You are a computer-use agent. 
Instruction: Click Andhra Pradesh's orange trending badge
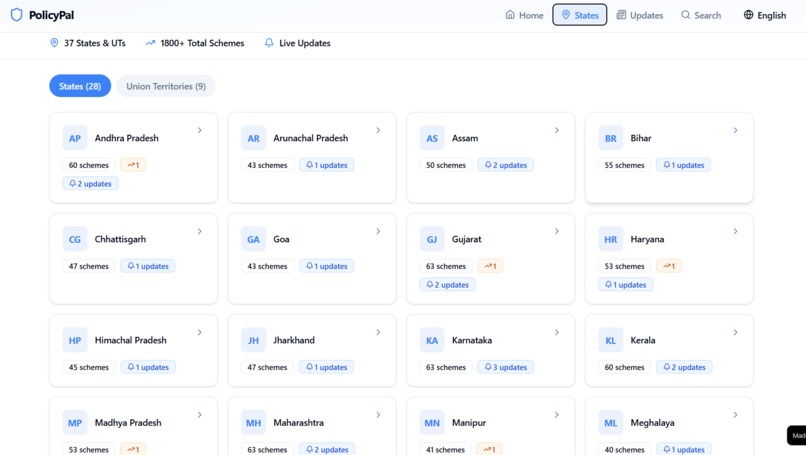pos(133,165)
